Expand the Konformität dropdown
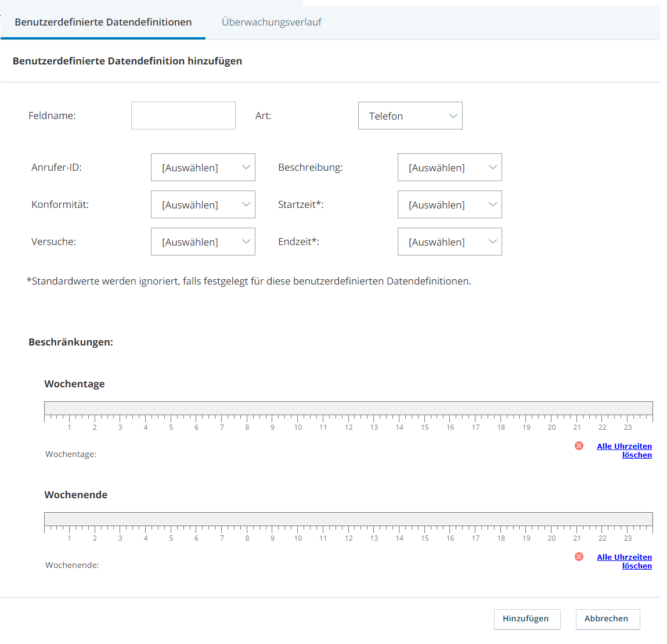The image size is (667, 644). (x=203, y=204)
